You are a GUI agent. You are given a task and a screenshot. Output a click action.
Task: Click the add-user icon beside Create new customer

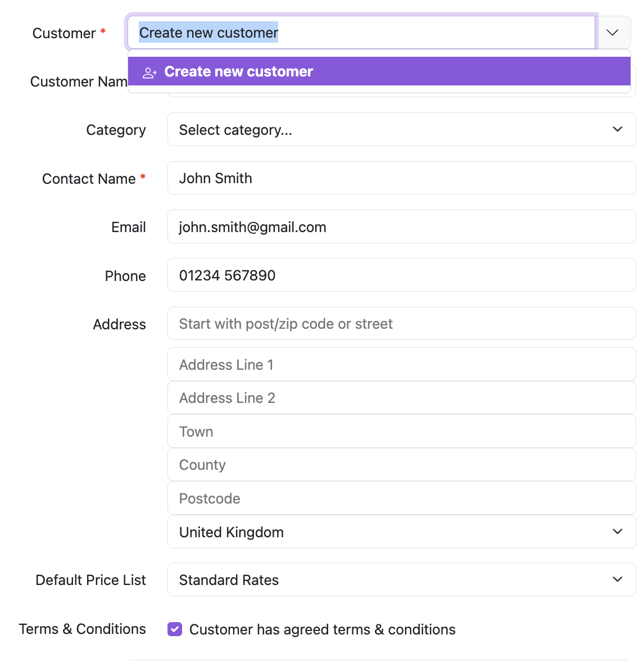(149, 72)
